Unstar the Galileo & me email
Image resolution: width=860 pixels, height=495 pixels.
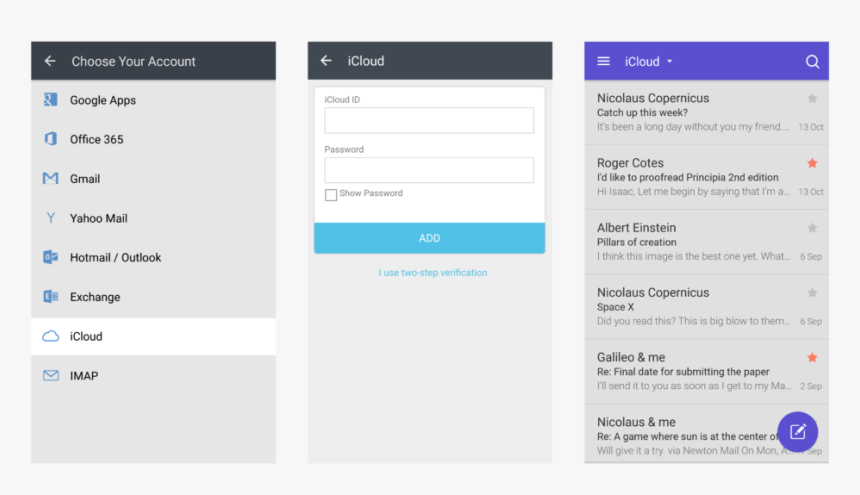pyautogui.click(x=812, y=357)
